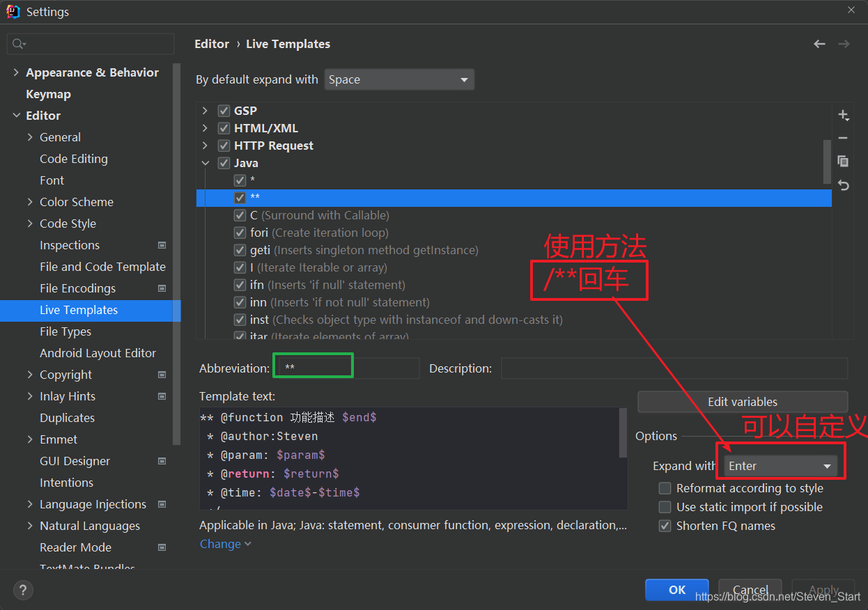Toggle HTTP Request group checkbox
This screenshot has height=610, width=868.
[x=224, y=146]
